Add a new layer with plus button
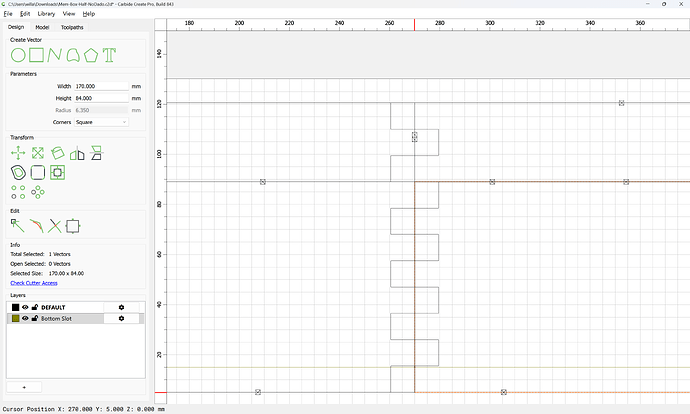 coord(24,387)
